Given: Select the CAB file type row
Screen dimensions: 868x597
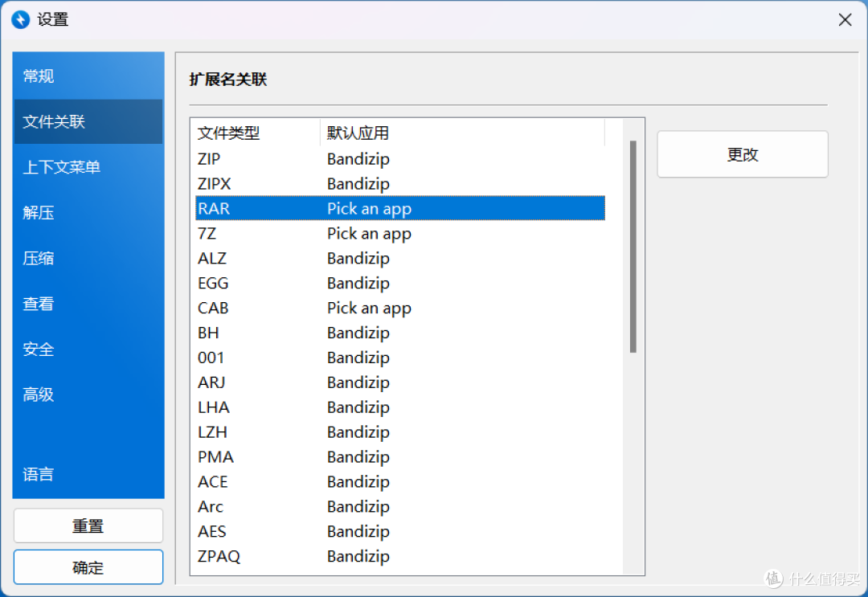Looking at the screenshot, I should coord(400,309).
